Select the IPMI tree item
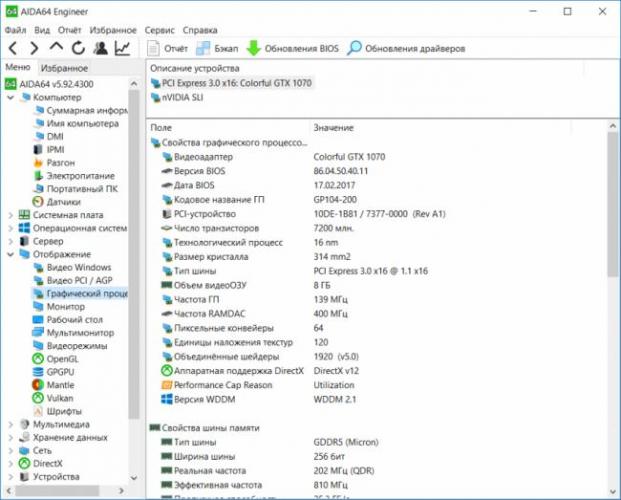621x500 pixels. click(x=48, y=150)
